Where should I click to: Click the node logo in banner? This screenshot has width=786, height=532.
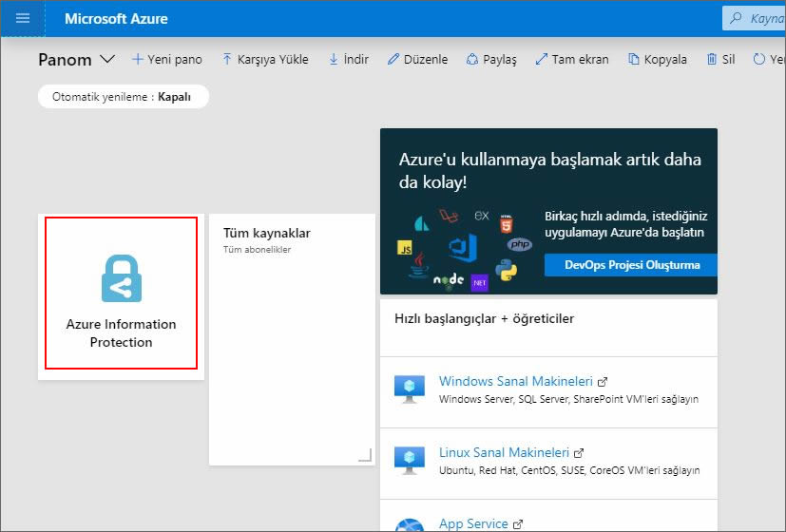[x=449, y=279]
